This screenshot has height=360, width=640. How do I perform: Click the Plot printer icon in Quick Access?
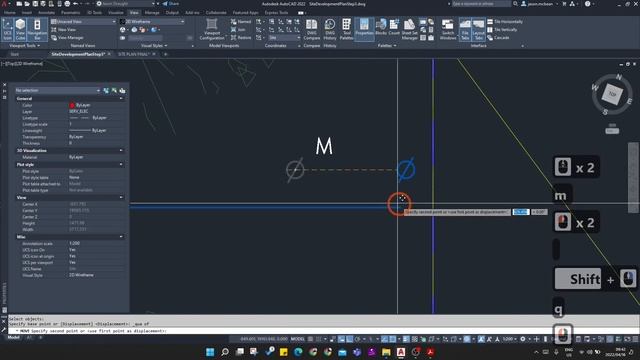tap(67, 4)
